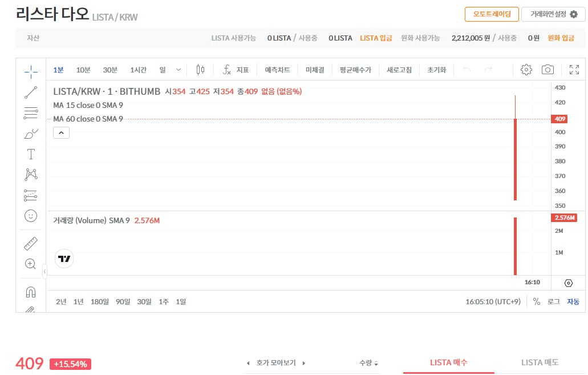Click the MA 15 close indicator legend

coord(88,105)
